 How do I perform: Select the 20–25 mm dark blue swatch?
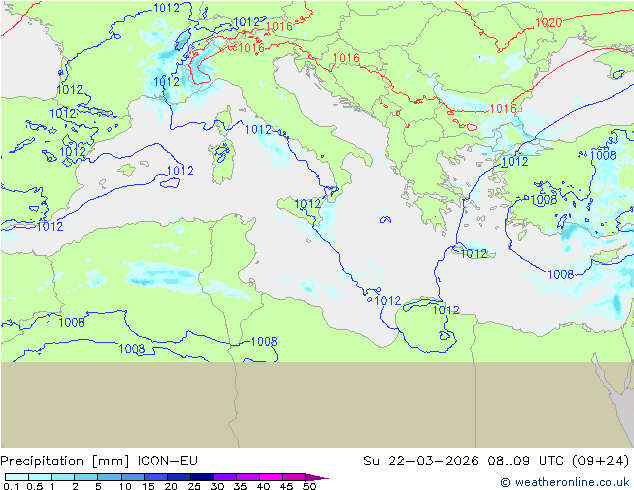tap(178, 477)
